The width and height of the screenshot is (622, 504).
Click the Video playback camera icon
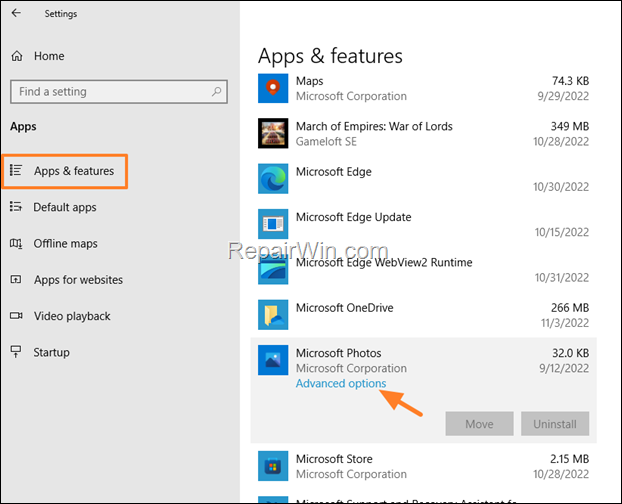pyautogui.click(x=16, y=316)
